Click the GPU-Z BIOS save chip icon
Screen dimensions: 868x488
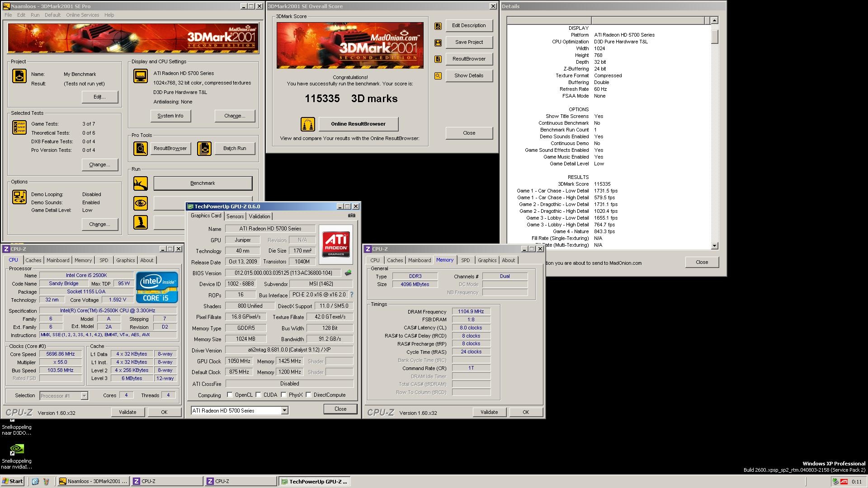[x=348, y=273]
